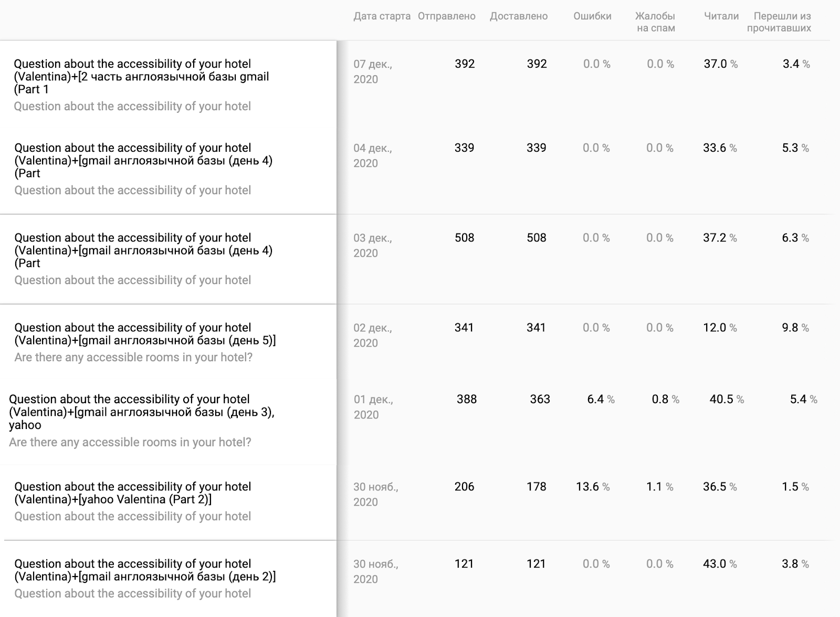Click the Доставлено column header

(x=518, y=16)
